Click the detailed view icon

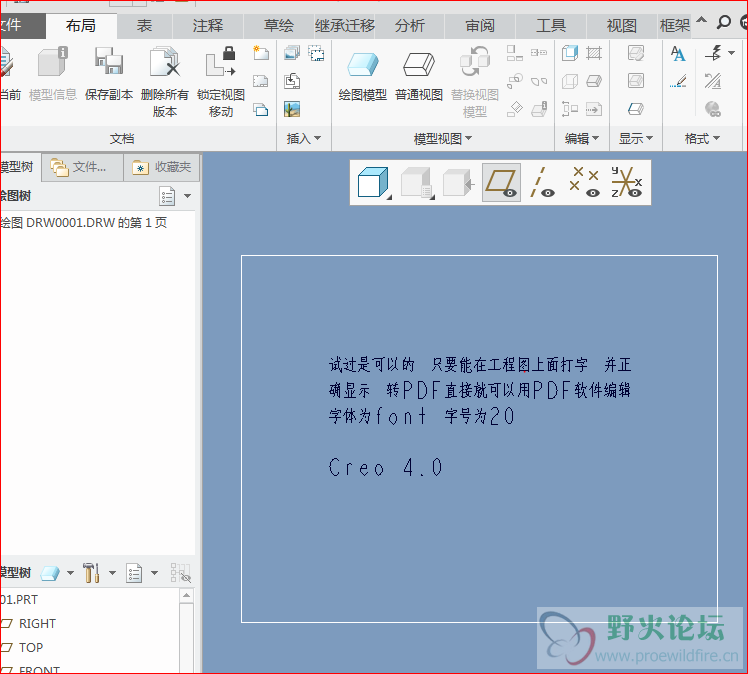(x=514, y=81)
